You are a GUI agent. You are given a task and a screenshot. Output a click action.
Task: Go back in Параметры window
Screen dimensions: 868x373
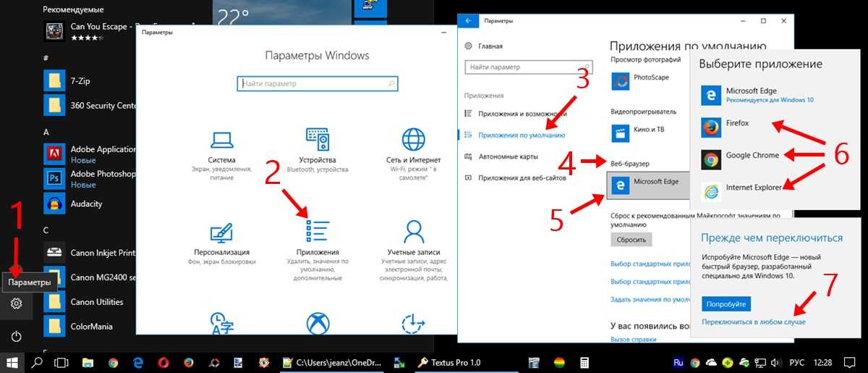click(469, 22)
